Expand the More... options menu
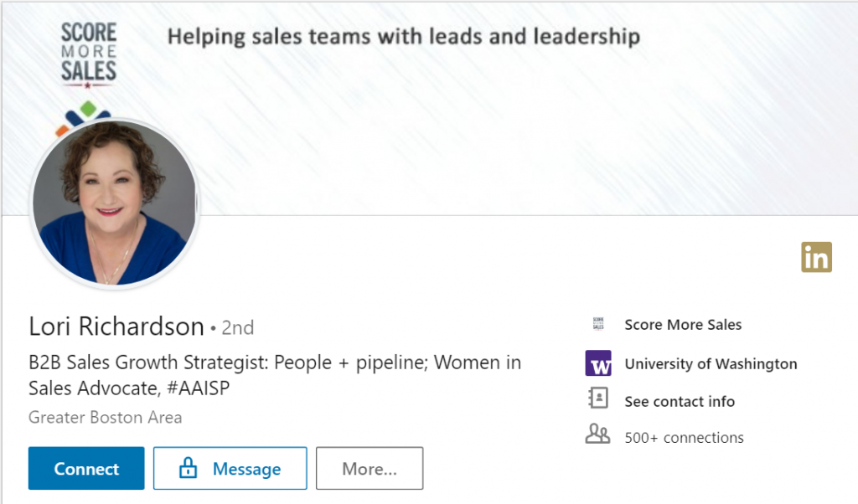 [370, 468]
